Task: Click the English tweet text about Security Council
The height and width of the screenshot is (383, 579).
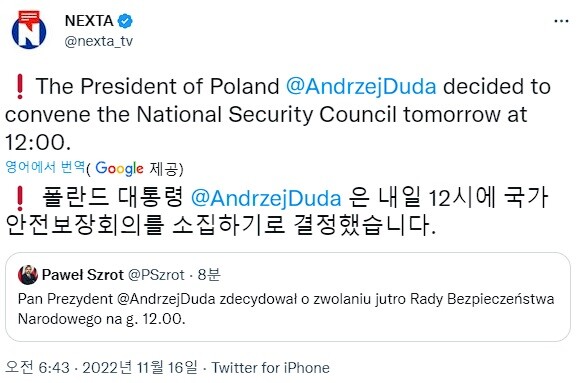Action: click(278, 114)
